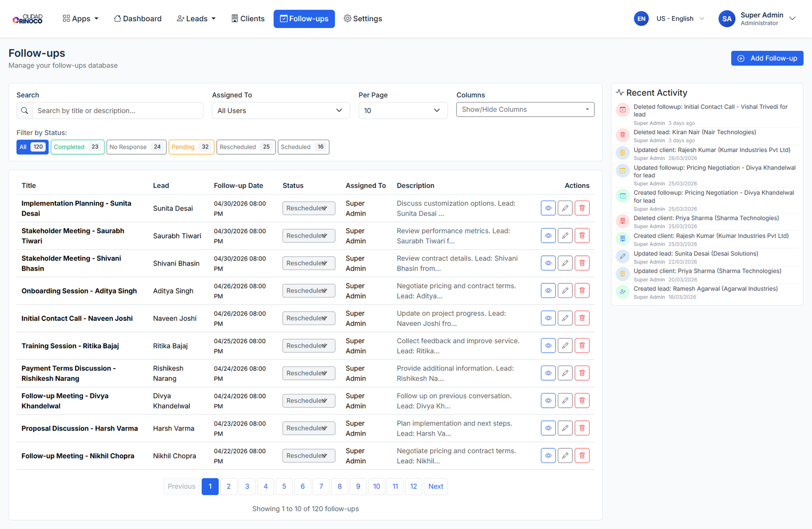The height and width of the screenshot is (529, 812).
Task: Show only Rescheduled follow-ups
Action: (x=246, y=147)
